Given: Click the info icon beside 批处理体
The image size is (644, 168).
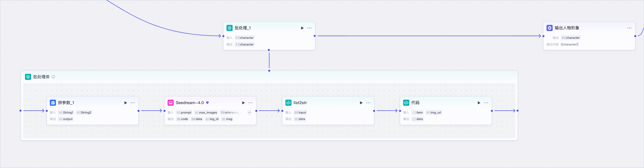Looking at the screenshot, I should [53, 77].
